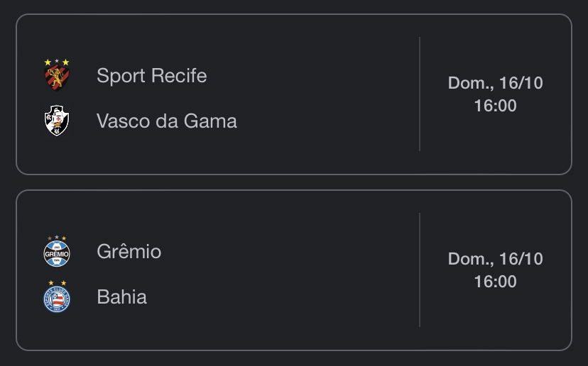The image size is (588, 366).
Task: Open the Grêmio vs Bahia match card
Action: [294, 270]
